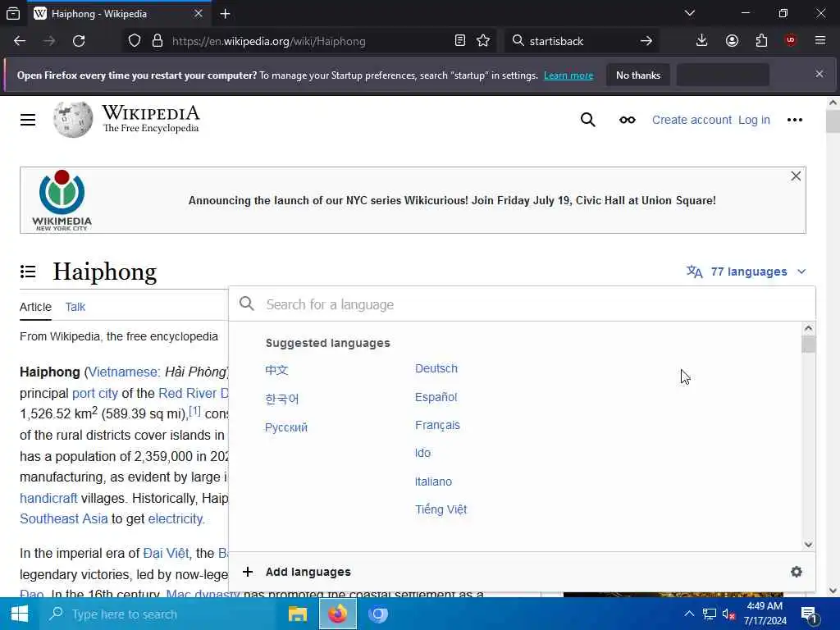840x630 pixels.
Task: Open tracking protection shield icon
Action: tap(135, 41)
